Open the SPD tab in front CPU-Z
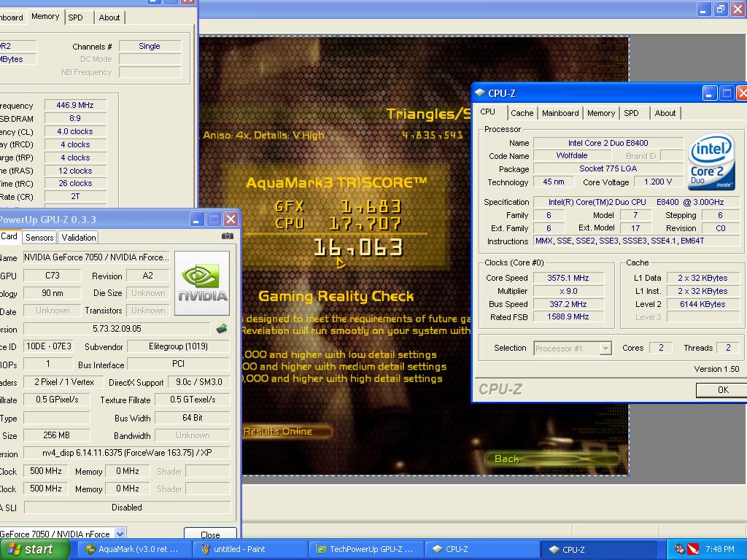747x560 pixels. click(631, 113)
